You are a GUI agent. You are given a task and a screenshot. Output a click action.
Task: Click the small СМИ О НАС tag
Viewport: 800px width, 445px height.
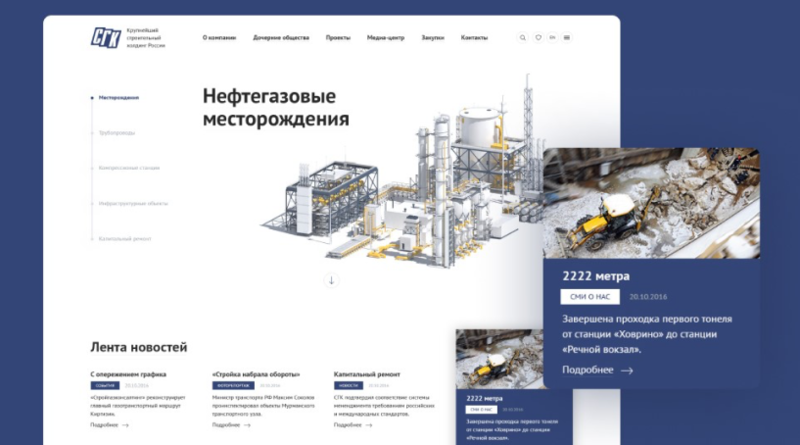[x=481, y=409]
